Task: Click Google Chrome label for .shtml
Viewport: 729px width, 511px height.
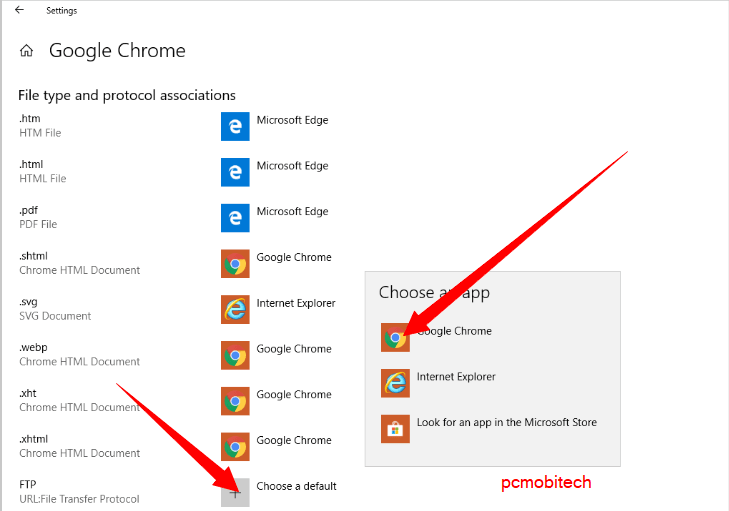Action: point(294,257)
